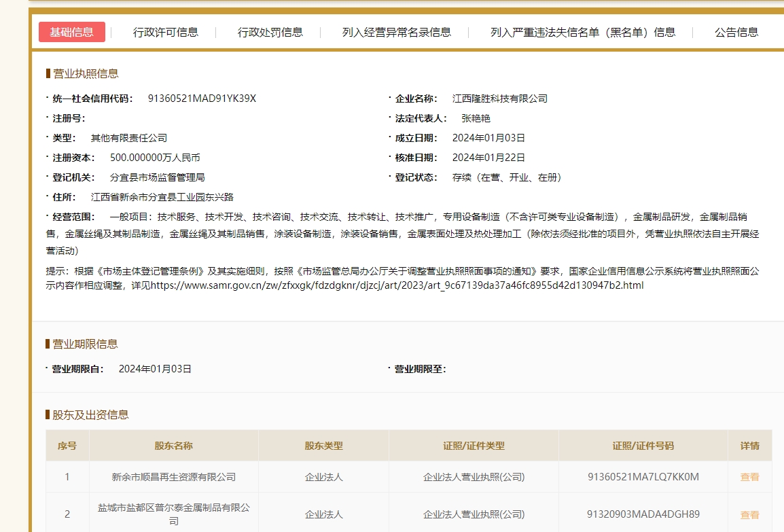
Task: Click certificate number 91360521MA7LQ7KK0M
Action: click(x=643, y=477)
